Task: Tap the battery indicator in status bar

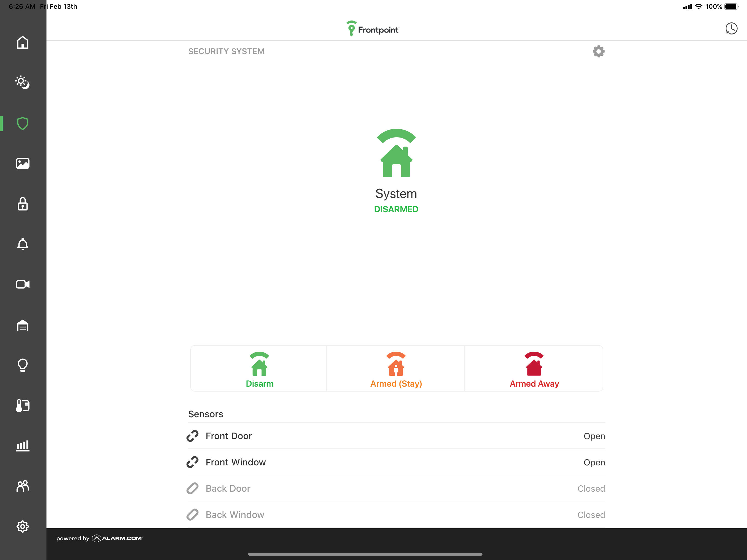Action: (x=731, y=6)
